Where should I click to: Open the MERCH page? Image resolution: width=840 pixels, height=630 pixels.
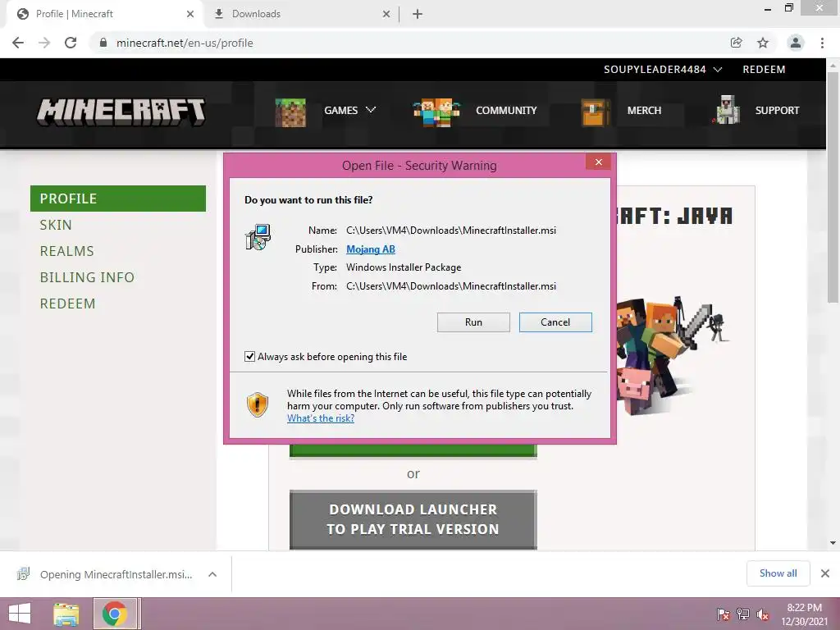click(x=644, y=111)
